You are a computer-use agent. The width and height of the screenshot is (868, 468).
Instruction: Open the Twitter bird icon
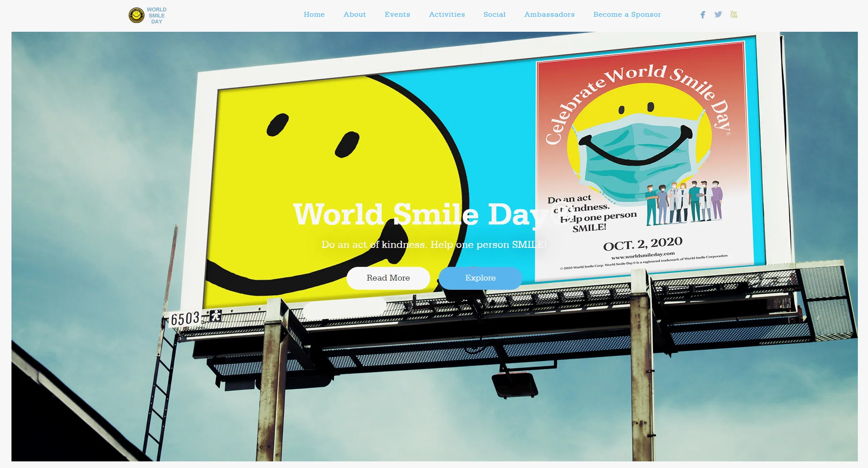coord(718,15)
